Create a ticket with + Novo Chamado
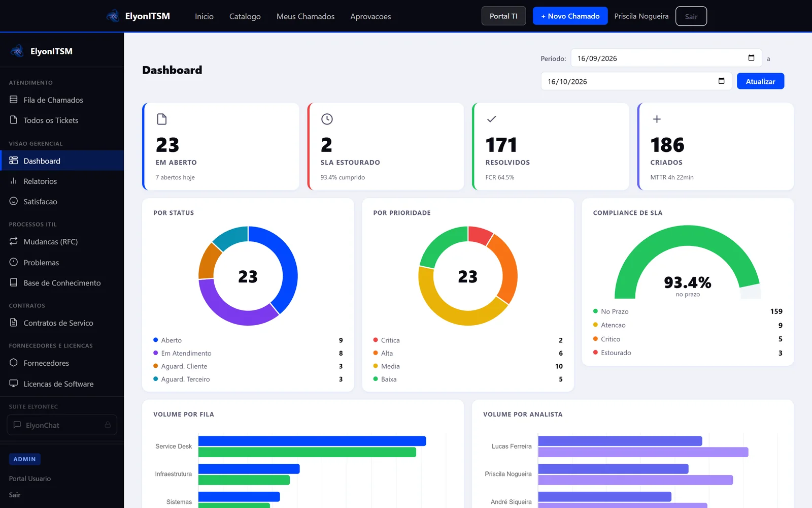Viewport: 812px width, 508px height. coord(570,16)
